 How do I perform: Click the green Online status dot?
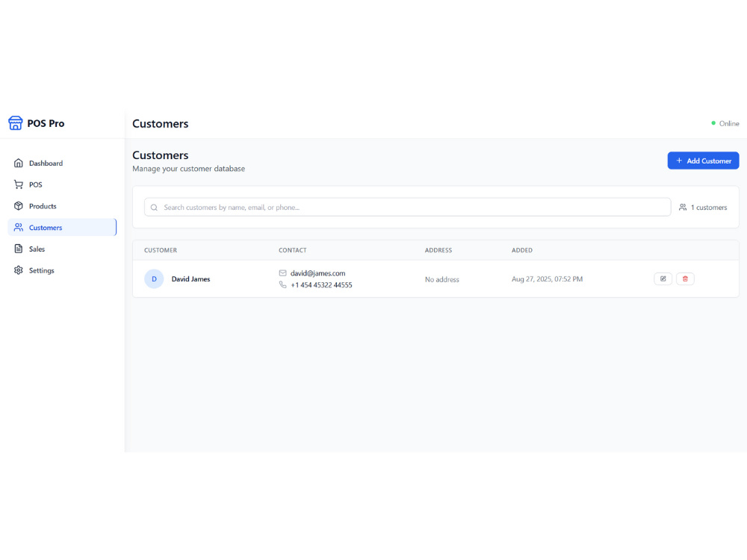pos(713,123)
